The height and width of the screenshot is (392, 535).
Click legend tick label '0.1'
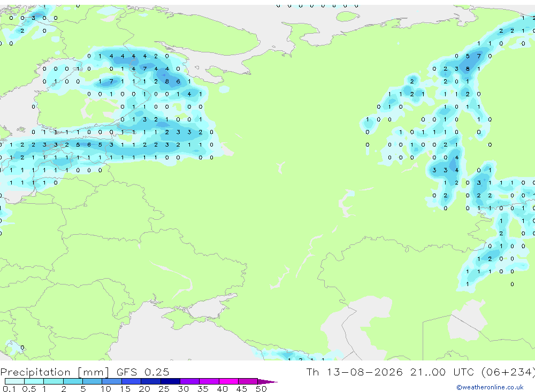tap(9, 389)
